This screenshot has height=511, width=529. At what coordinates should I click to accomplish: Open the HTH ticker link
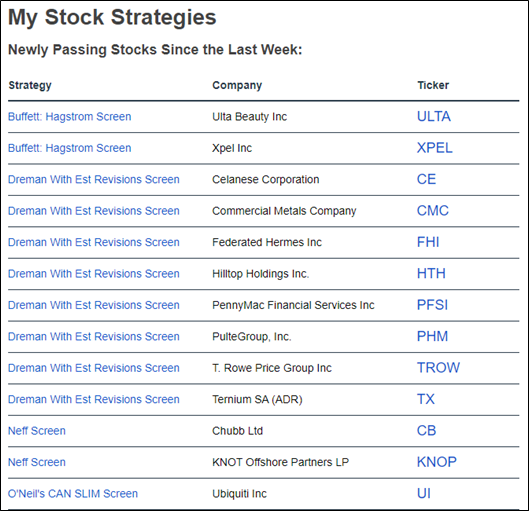point(431,274)
